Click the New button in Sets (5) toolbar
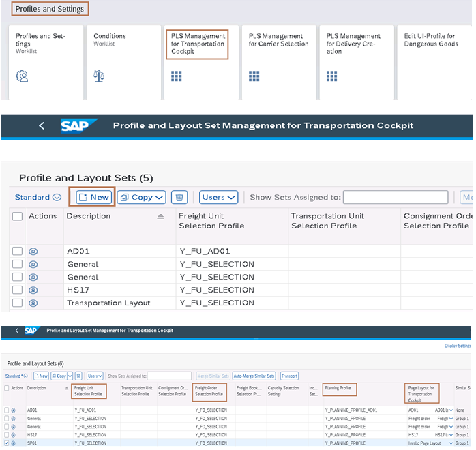The width and height of the screenshot is (476, 450). [x=93, y=197]
